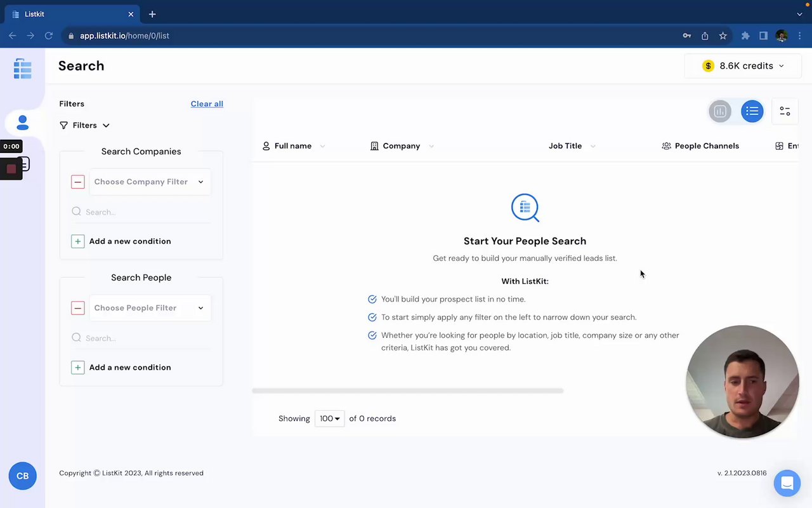Click the presenter webcam bubble
The image size is (812, 508).
click(742, 382)
